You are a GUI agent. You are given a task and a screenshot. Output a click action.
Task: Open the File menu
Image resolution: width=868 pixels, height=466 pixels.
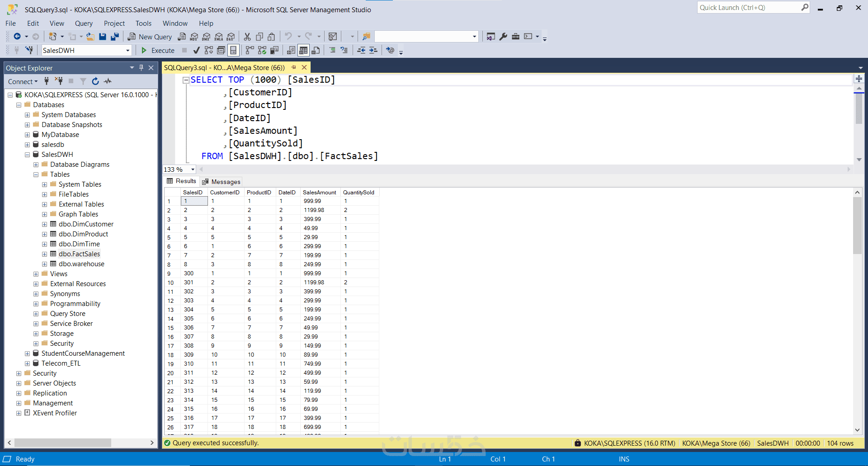(10, 24)
